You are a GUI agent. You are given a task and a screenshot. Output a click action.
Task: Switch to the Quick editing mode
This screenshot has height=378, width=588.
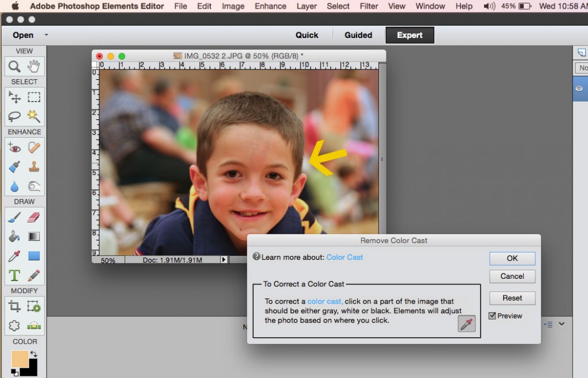pos(307,35)
